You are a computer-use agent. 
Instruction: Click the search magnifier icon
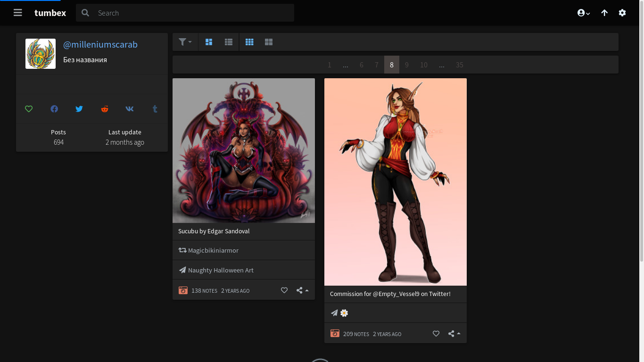85,13
